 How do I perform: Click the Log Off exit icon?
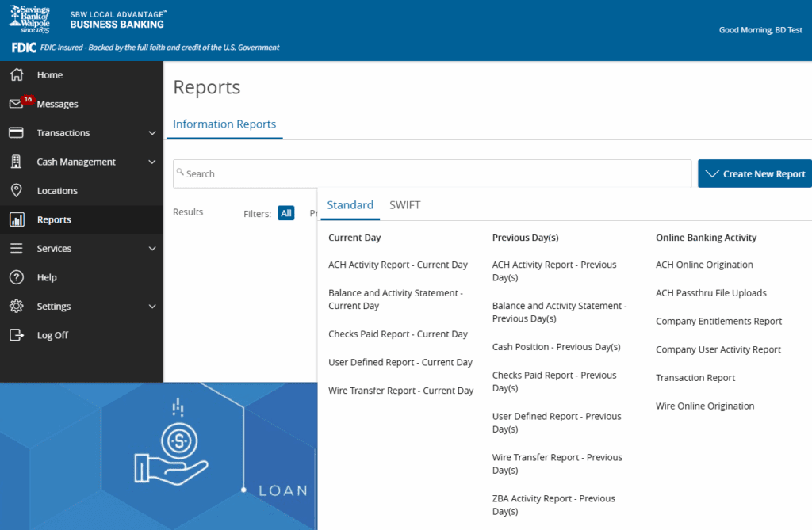(x=16, y=335)
